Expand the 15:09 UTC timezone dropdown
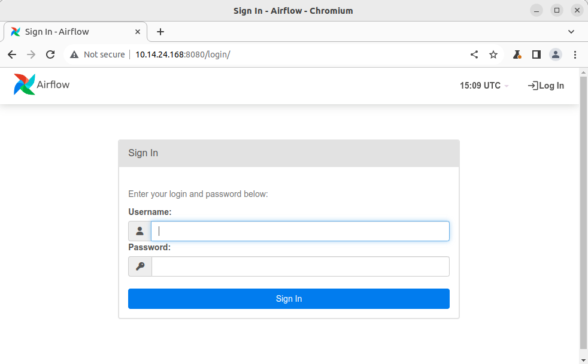Viewport: 588px width, 364px height. click(484, 86)
